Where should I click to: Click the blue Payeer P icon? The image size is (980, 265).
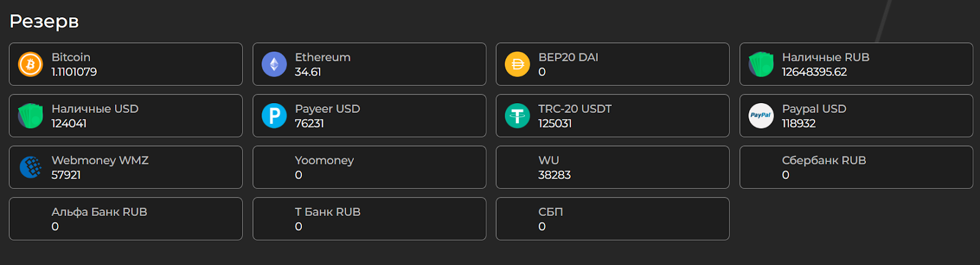point(274,116)
